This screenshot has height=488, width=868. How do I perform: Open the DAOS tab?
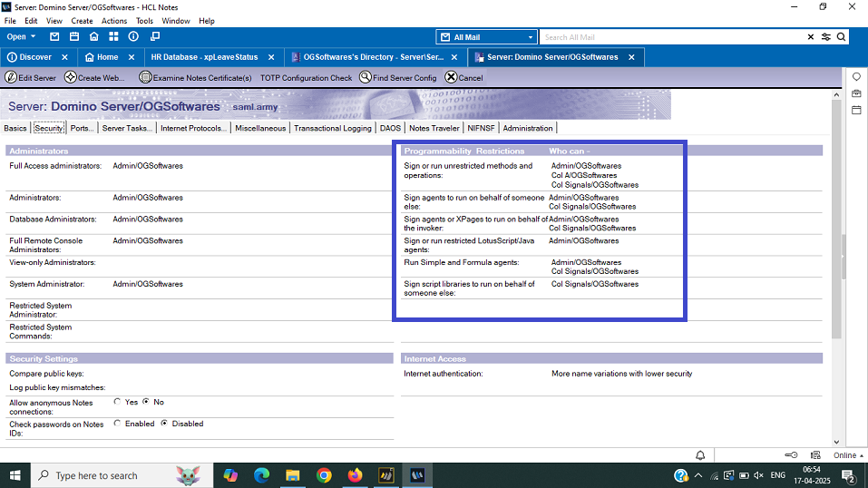[390, 128]
